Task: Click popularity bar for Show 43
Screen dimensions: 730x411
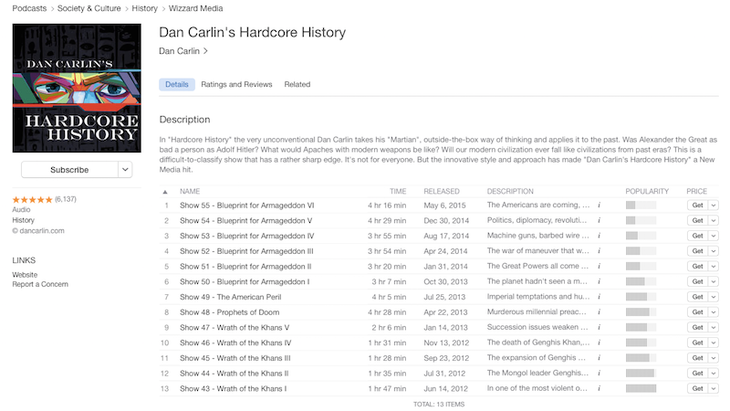Action: [x=641, y=388]
